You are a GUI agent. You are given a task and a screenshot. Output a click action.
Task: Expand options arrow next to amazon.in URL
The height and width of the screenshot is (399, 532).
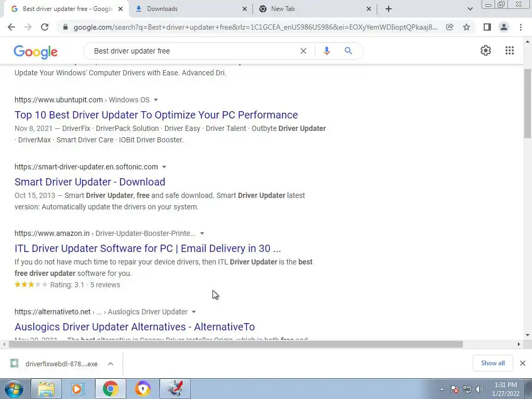pyautogui.click(x=202, y=233)
